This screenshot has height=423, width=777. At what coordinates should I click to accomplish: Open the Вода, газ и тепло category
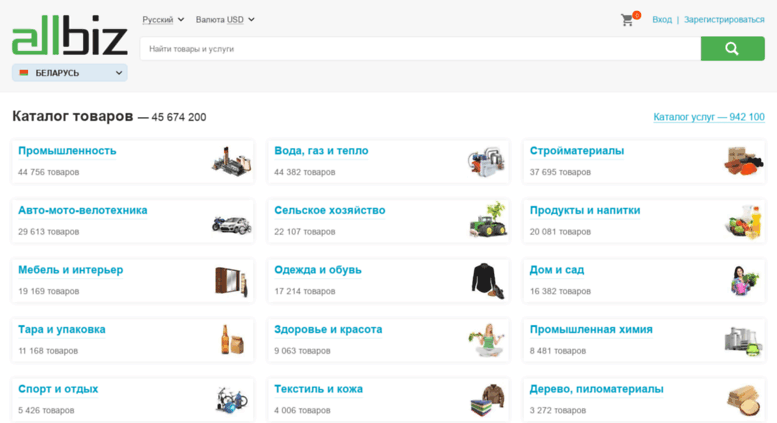point(321,151)
